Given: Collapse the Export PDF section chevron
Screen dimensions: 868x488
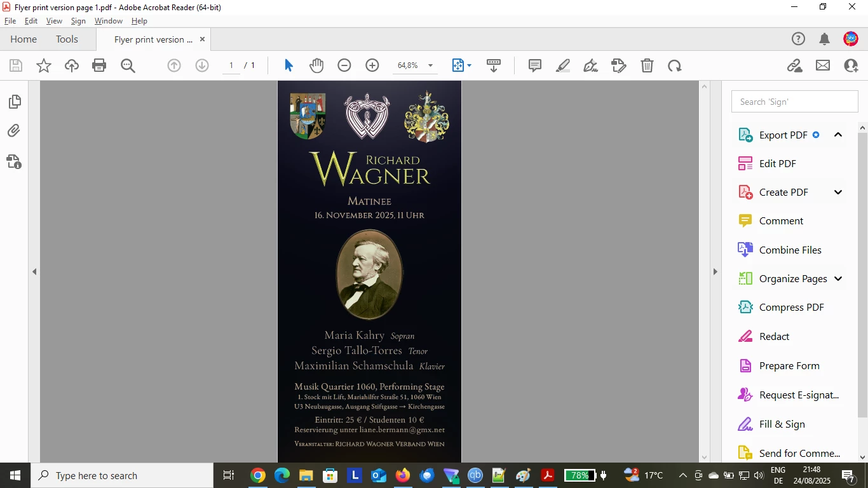Looking at the screenshot, I should [x=838, y=135].
